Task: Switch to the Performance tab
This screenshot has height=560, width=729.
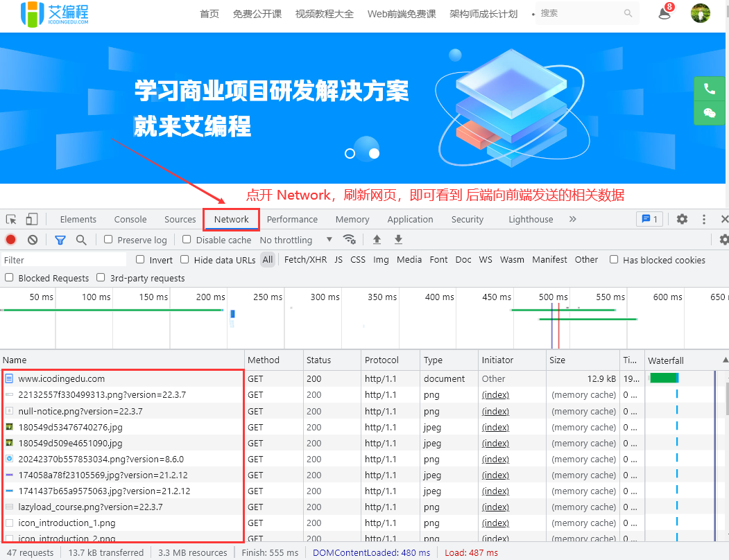Action: [x=292, y=219]
